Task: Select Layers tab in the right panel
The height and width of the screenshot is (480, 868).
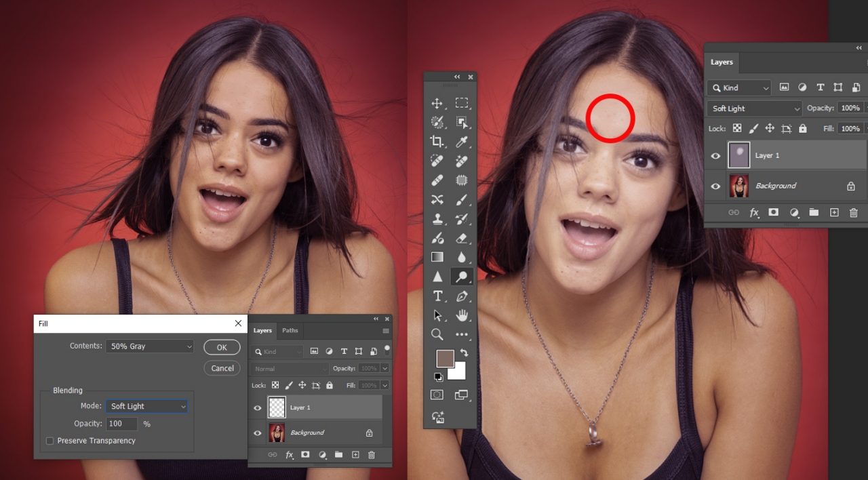Action: coord(722,62)
